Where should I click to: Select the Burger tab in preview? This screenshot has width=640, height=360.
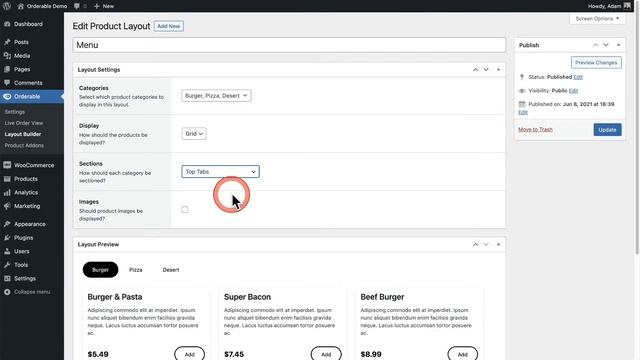(x=100, y=270)
